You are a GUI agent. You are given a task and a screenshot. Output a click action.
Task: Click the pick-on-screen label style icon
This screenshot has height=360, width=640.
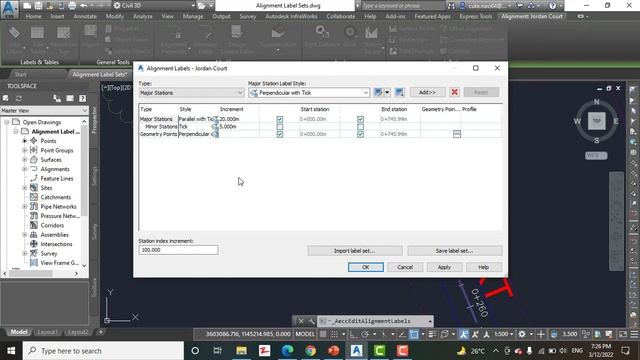click(399, 93)
